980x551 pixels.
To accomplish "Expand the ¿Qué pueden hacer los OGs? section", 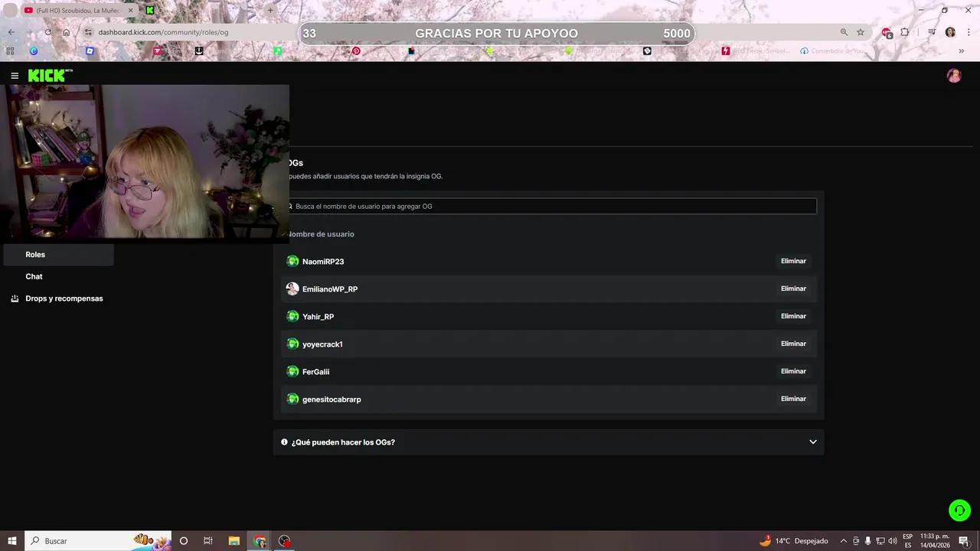I will coord(548,442).
